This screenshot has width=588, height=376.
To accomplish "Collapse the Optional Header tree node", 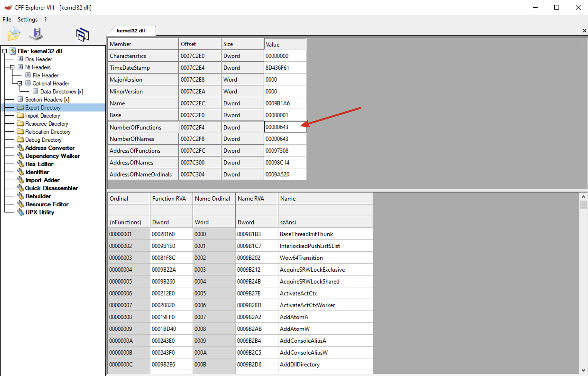I will pyautogui.click(x=20, y=83).
